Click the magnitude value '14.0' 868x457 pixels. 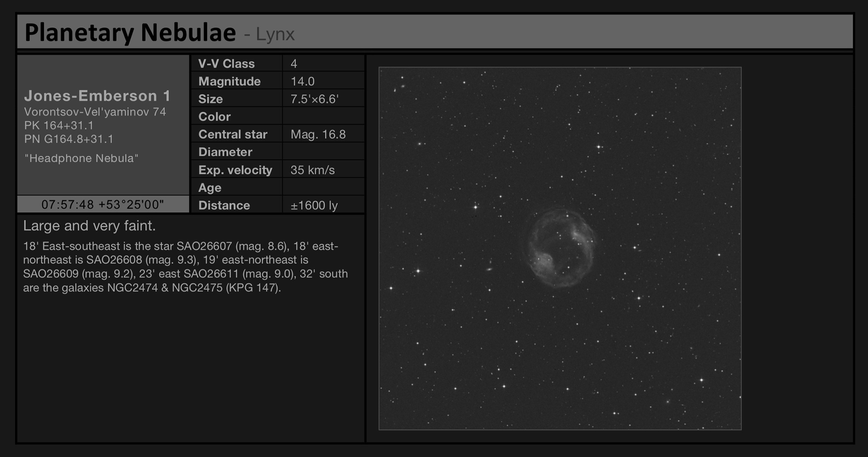tap(302, 81)
